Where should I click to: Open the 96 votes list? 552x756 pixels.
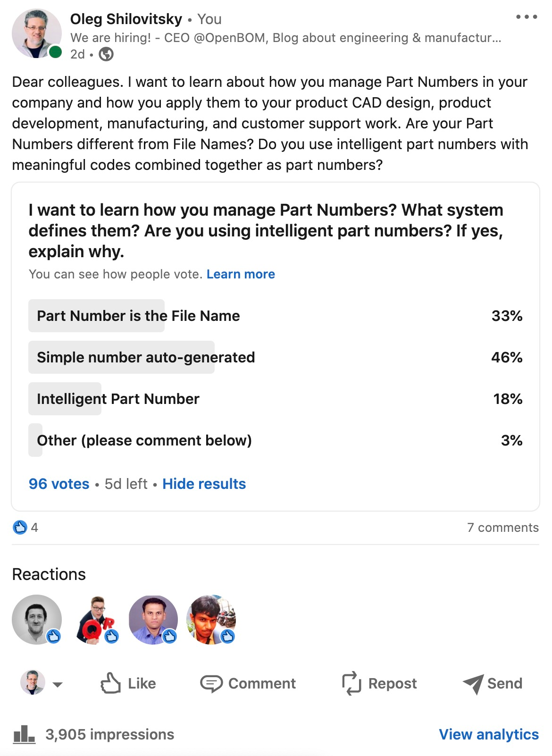pos(59,484)
